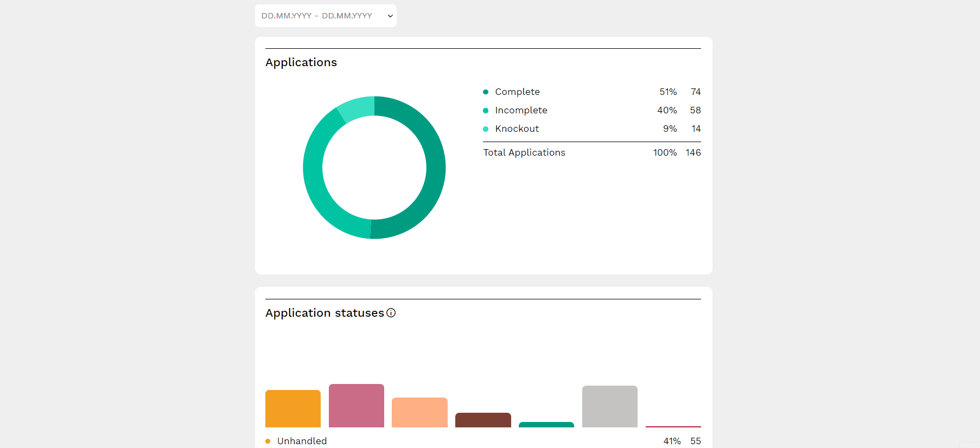Click the orange Unhandled legend dot
Image resolution: width=980 pixels, height=448 pixels.
(x=268, y=441)
